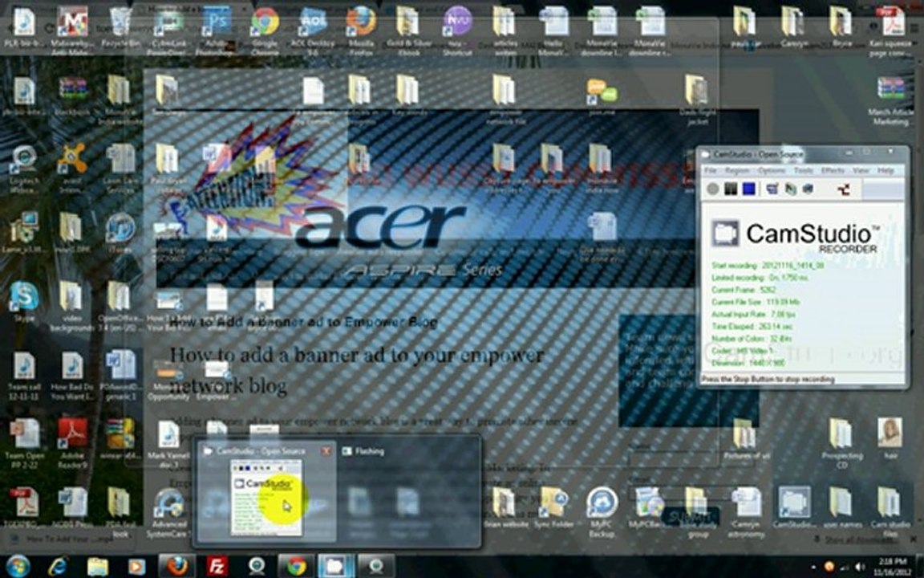924x578 pixels.
Task: Select the video backgrounds folder
Action: (72, 306)
